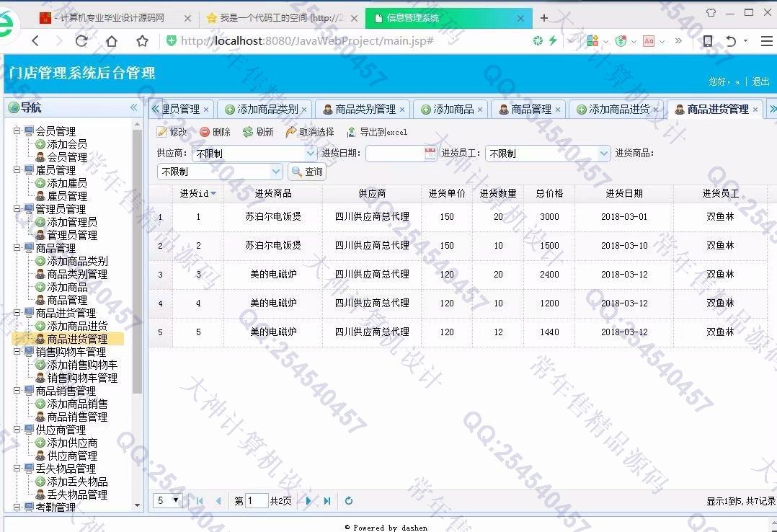Open a new browser tab
777x532 pixels.
click(544, 18)
